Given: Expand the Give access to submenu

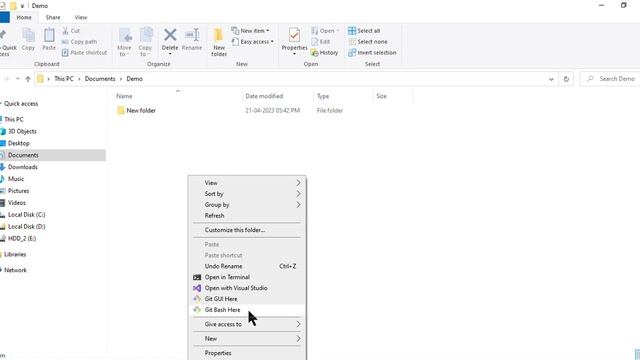Looking at the screenshot, I should (248, 324).
